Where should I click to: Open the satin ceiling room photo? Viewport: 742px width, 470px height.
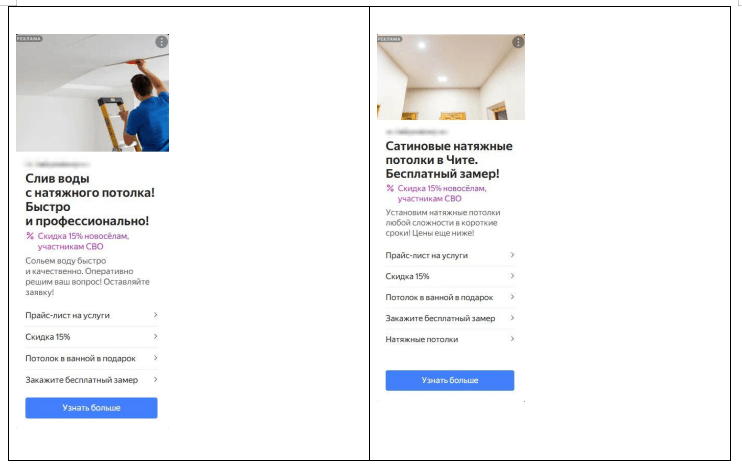point(451,77)
